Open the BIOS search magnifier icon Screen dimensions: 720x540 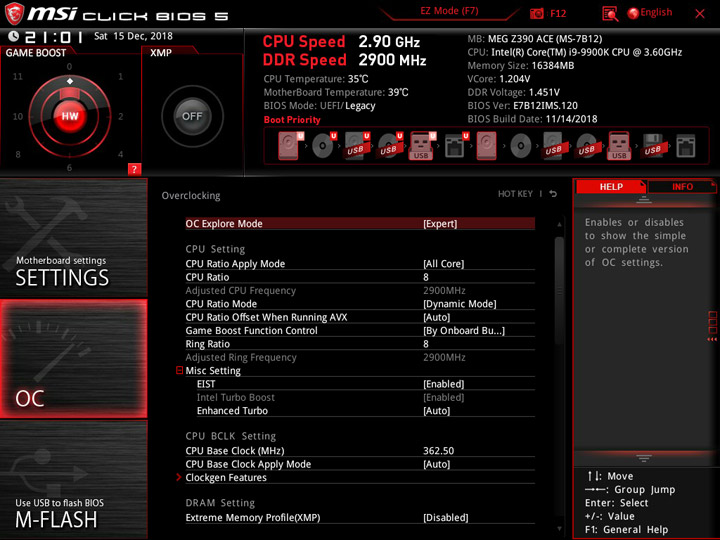click(610, 13)
